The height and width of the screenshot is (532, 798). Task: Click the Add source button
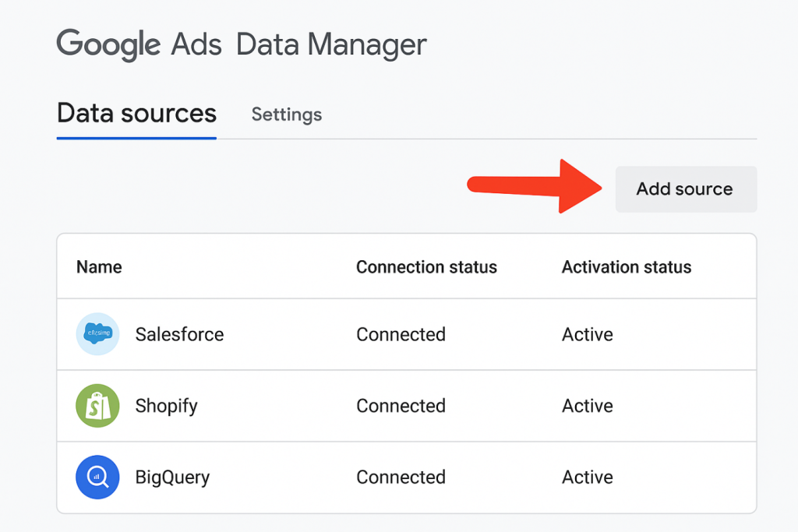(x=686, y=189)
